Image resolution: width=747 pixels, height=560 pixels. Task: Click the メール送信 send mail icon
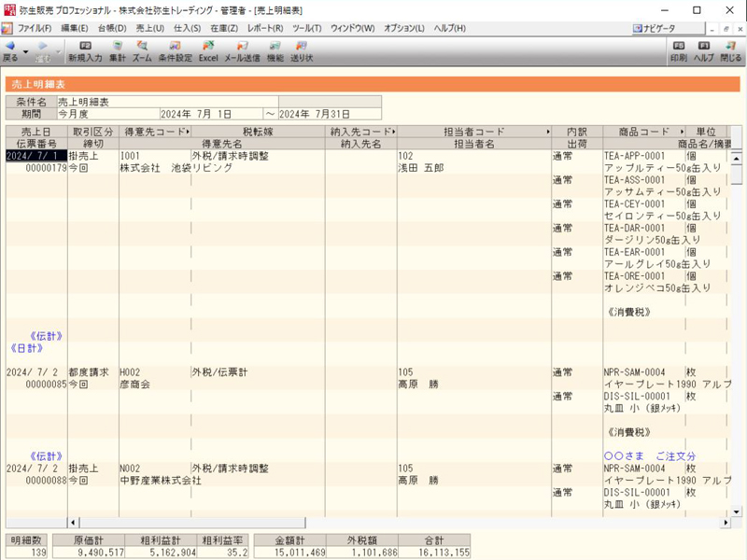[x=242, y=46]
